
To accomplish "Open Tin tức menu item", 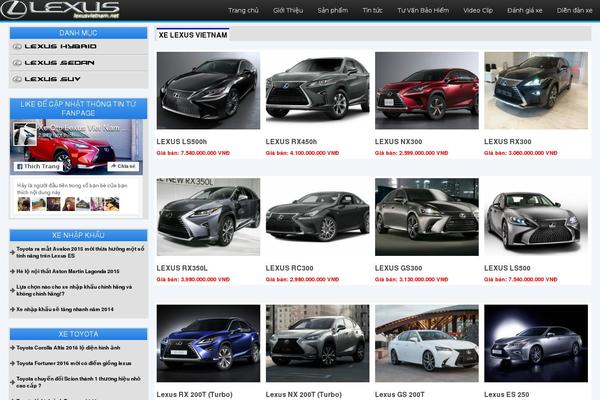I will point(372,10).
